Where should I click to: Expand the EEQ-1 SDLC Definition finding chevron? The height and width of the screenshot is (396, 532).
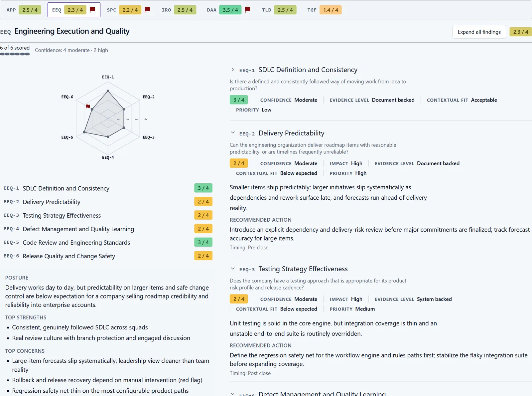click(x=232, y=70)
